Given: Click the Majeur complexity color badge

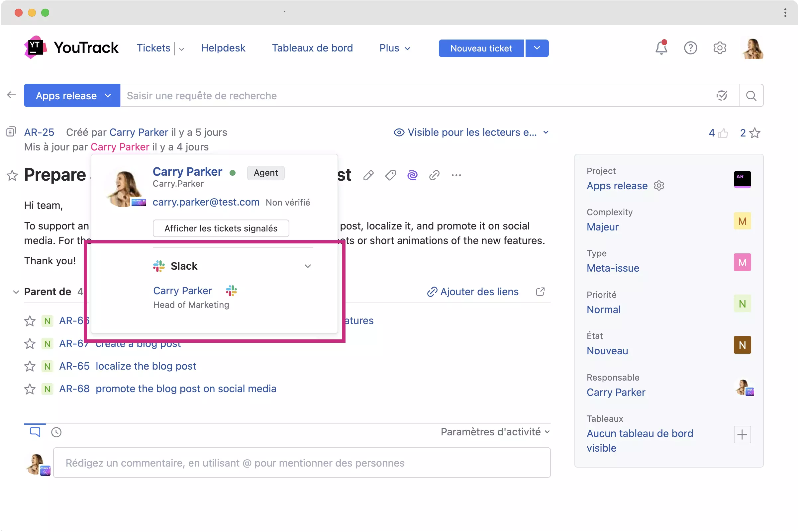Looking at the screenshot, I should pos(742,221).
